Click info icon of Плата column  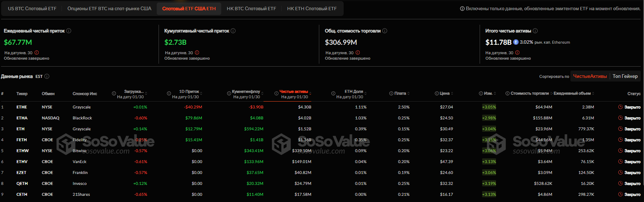(391, 94)
